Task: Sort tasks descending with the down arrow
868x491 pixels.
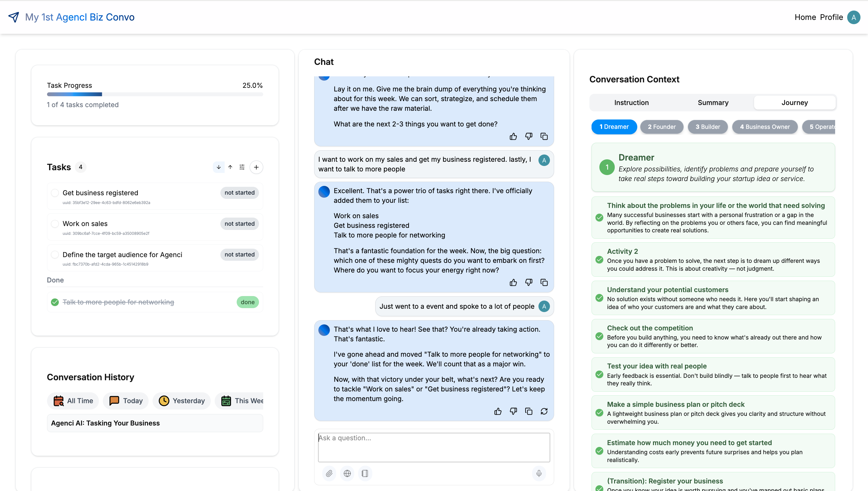Action: pyautogui.click(x=219, y=167)
